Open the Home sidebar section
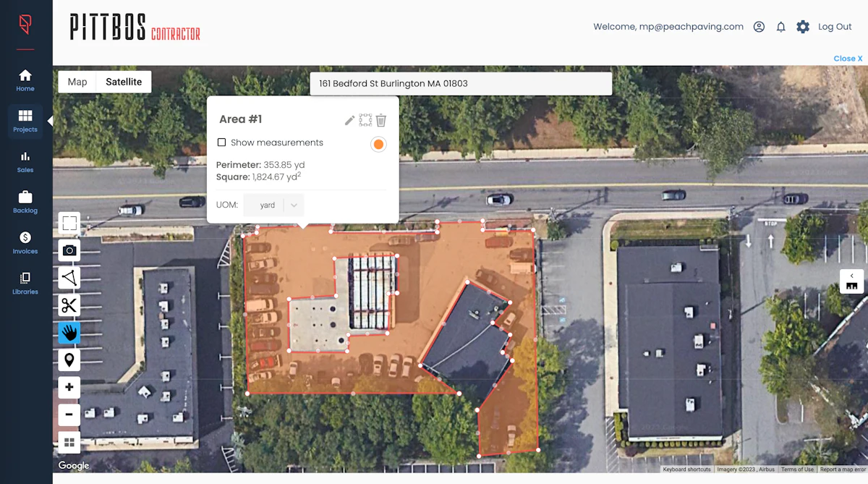This screenshot has height=484, width=868. coord(25,80)
